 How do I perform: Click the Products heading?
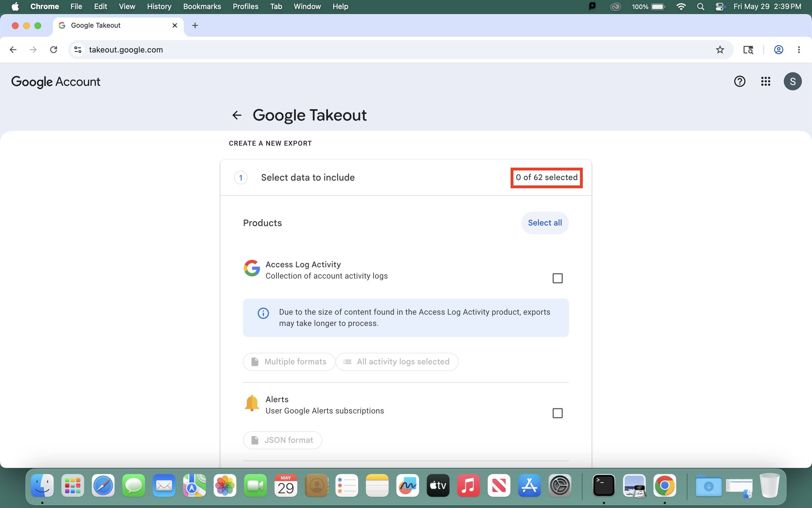(262, 223)
